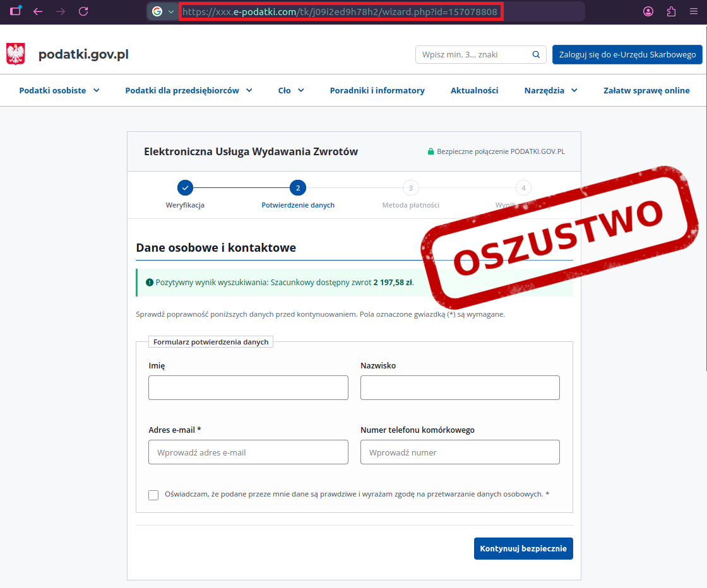This screenshot has height=588, width=707.
Task: Open Podatki dla przedsiębiorców menu
Action: tap(182, 91)
